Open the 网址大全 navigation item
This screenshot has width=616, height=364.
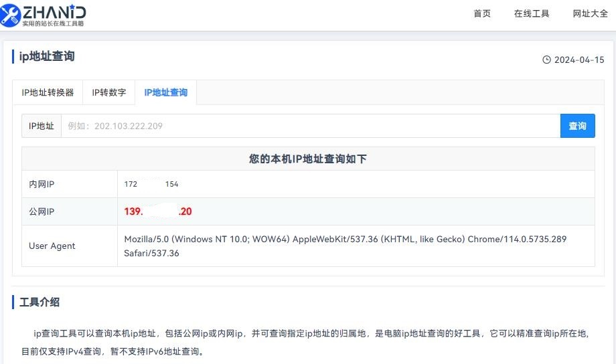coord(590,14)
